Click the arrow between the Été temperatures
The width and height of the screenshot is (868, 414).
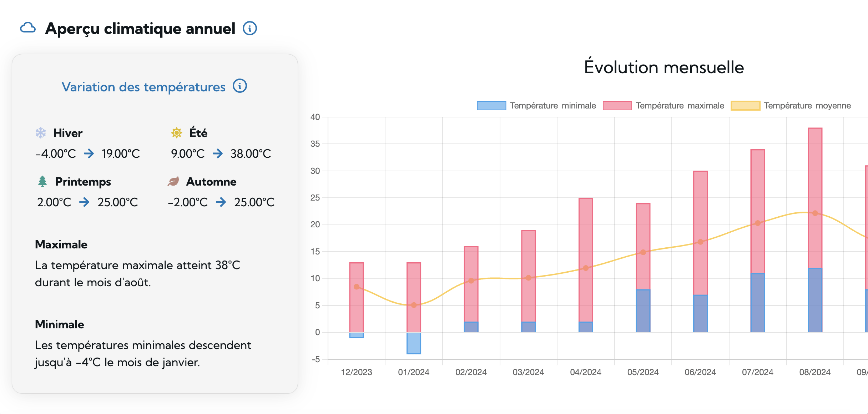(218, 154)
